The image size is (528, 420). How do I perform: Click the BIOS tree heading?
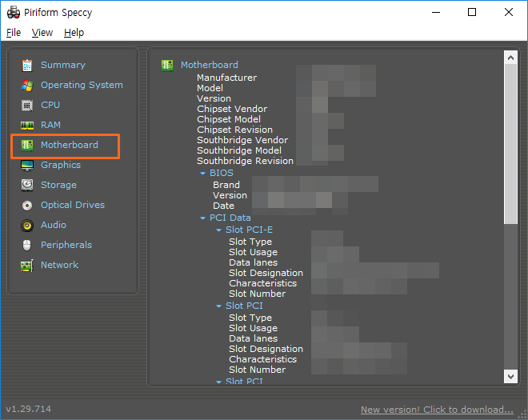point(222,173)
